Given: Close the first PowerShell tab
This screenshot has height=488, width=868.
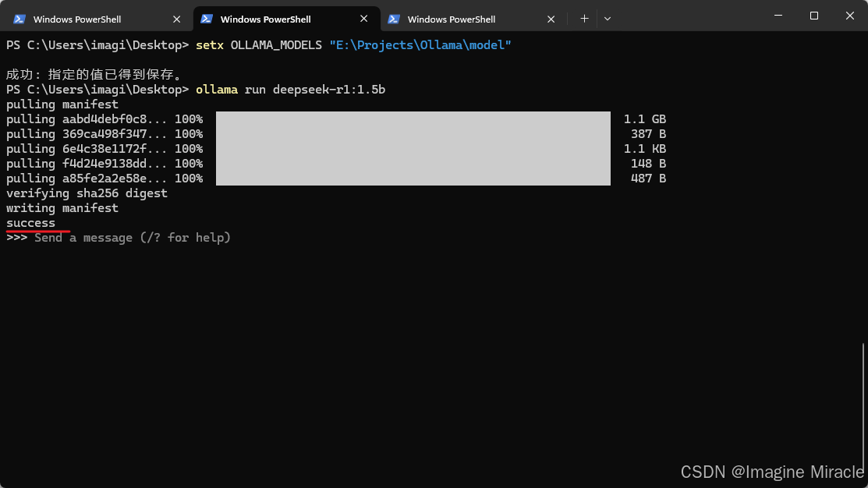Looking at the screenshot, I should point(176,19).
